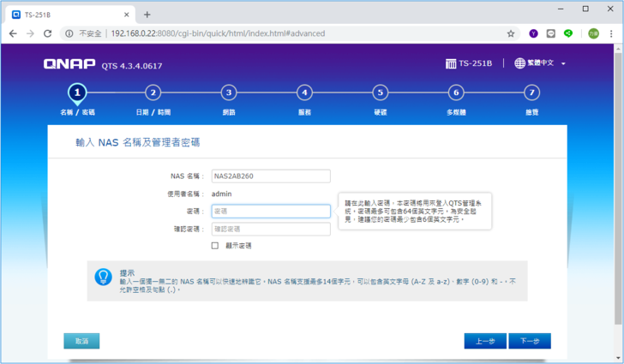624x364 pixels.
Task: Click the 上一步 previous button
Action: [x=485, y=341]
